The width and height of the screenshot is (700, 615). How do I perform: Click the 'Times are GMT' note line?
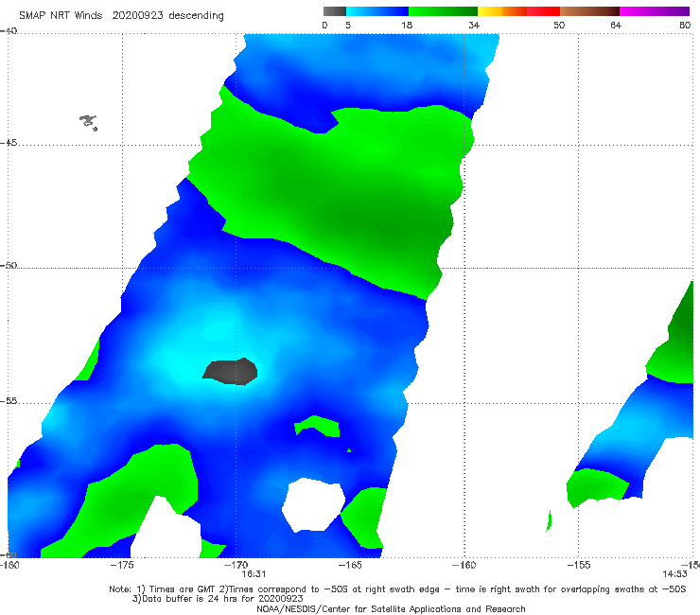397,589
